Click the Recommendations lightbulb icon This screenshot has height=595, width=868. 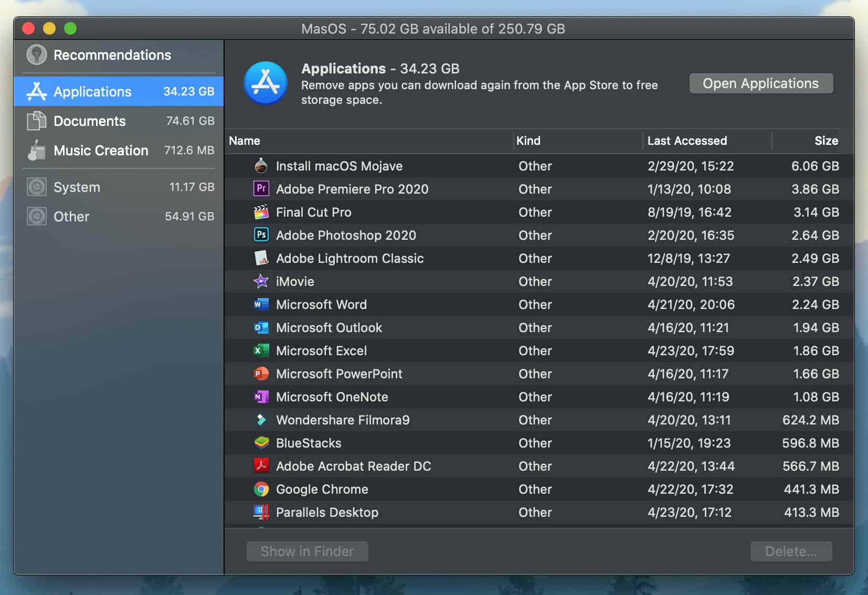tap(37, 55)
